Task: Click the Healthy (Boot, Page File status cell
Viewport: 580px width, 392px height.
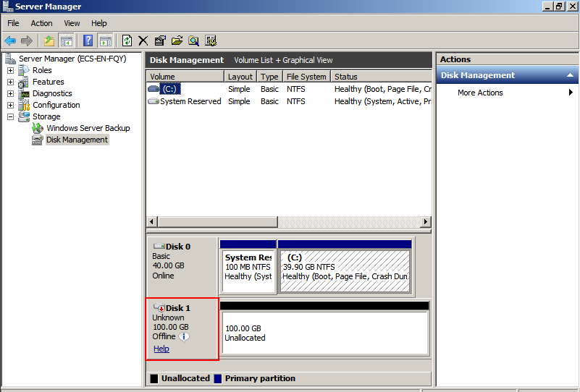Action: [x=382, y=89]
